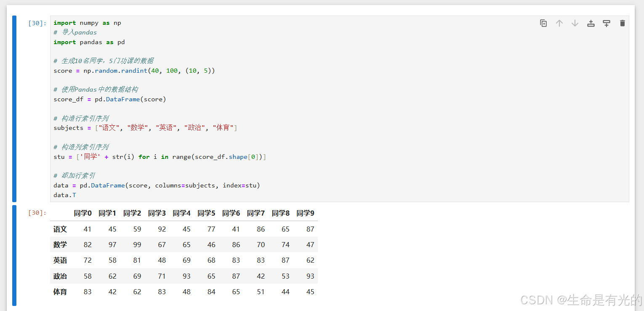
Task: Click the line starting with 'subjects ='
Action: pyautogui.click(x=145, y=128)
